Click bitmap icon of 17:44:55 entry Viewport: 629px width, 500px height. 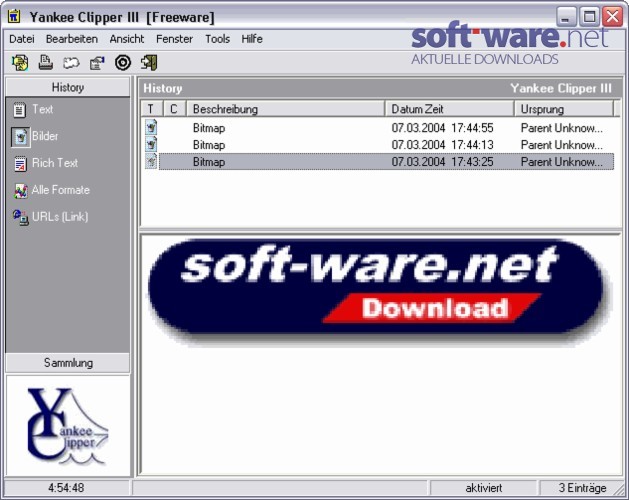pyautogui.click(x=151, y=128)
